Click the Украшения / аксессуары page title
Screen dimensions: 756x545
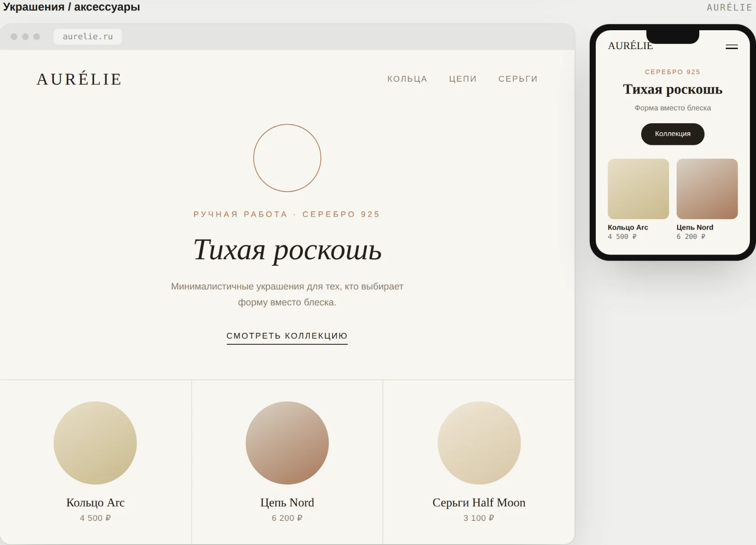coord(71,7)
